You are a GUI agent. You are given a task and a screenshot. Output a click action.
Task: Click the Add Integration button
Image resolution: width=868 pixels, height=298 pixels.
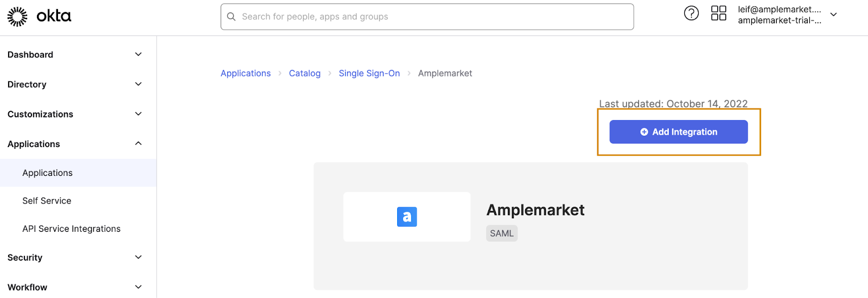click(x=685, y=132)
